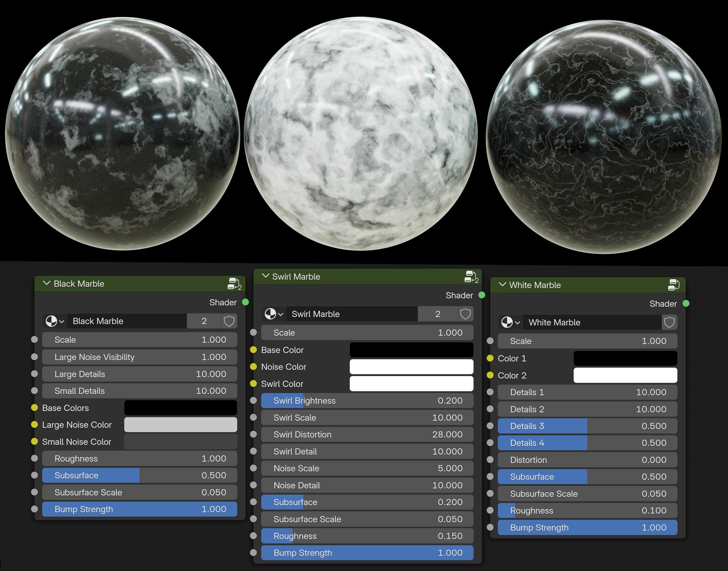Collapse the Black Marble node

[47, 283]
